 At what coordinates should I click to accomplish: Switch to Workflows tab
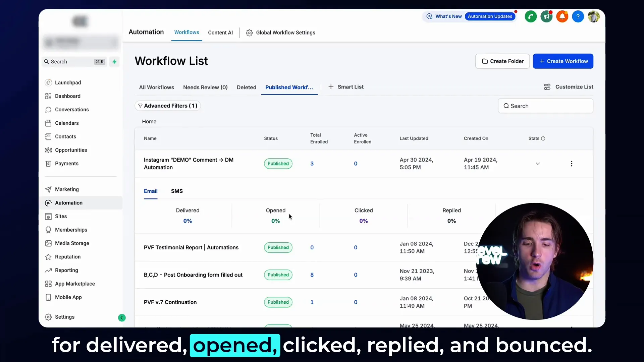[186, 32]
